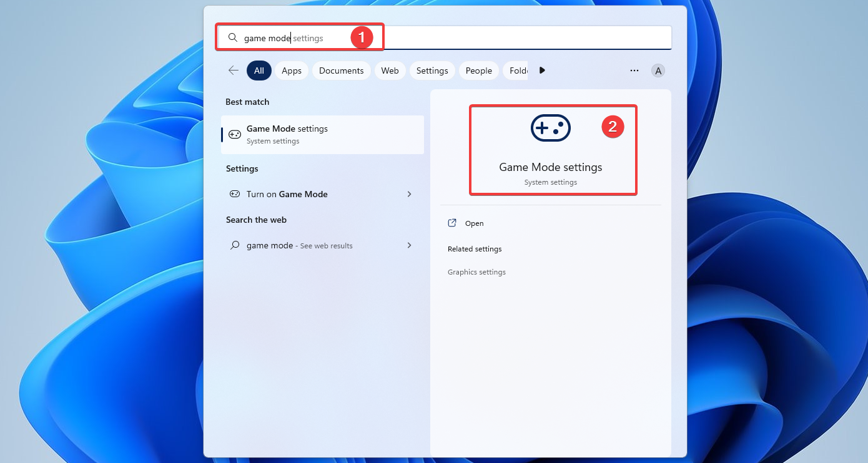This screenshot has width=868, height=463.
Task: Open the Graphics settings related link
Action: tap(476, 272)
